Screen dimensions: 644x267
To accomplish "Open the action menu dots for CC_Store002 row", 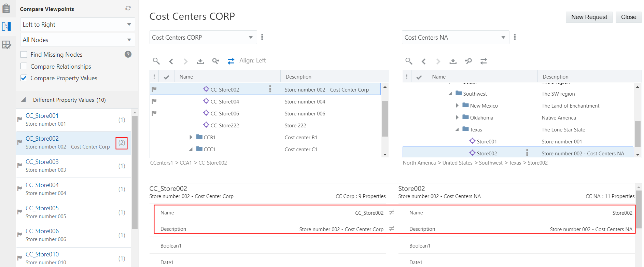I will [270, 89].
